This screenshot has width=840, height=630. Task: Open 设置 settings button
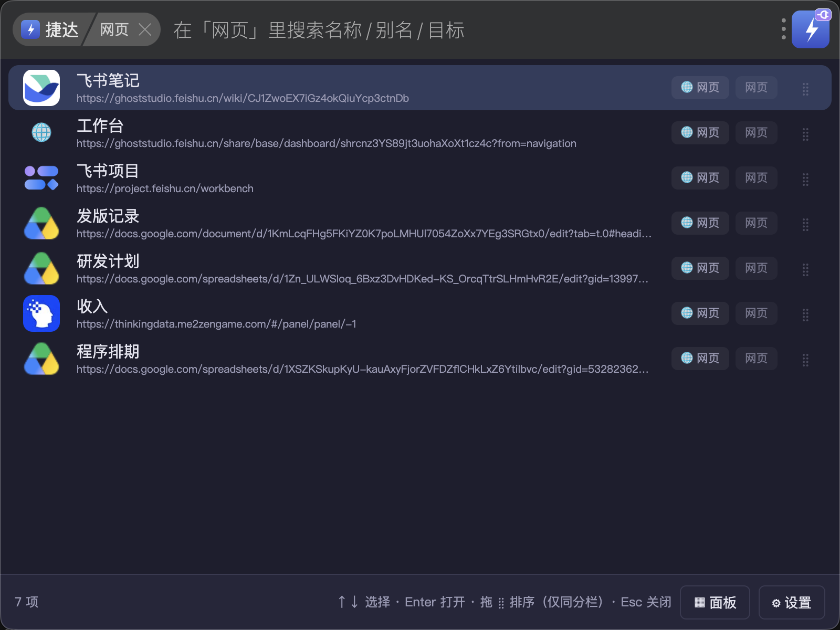pyautogui.click(x=792, y=602)
